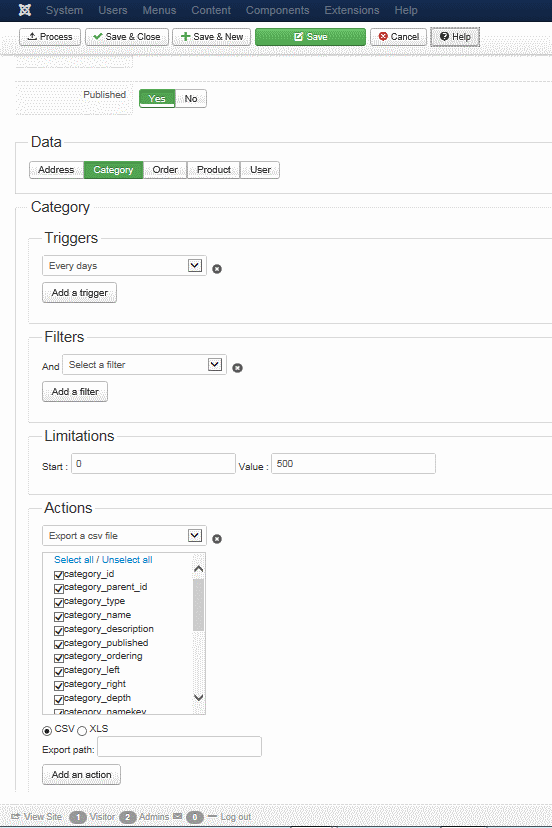Click the messages envelope icon in footer

[x=177, y=816]
